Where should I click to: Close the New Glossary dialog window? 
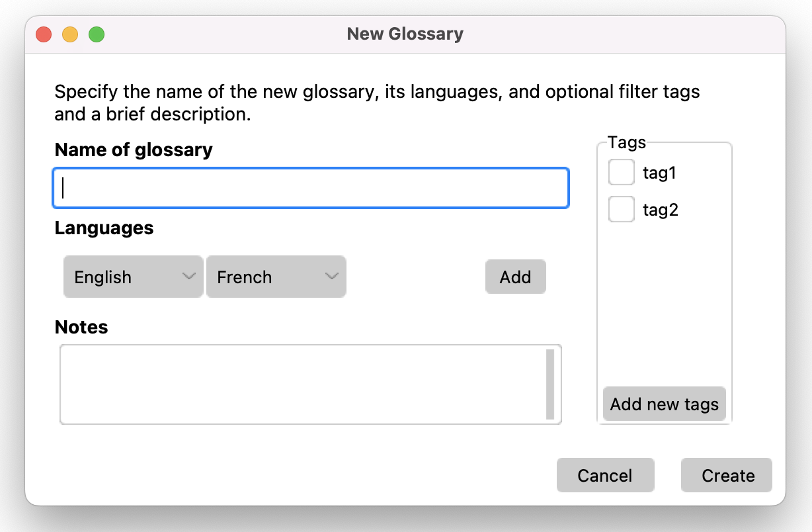coord(44,34)
